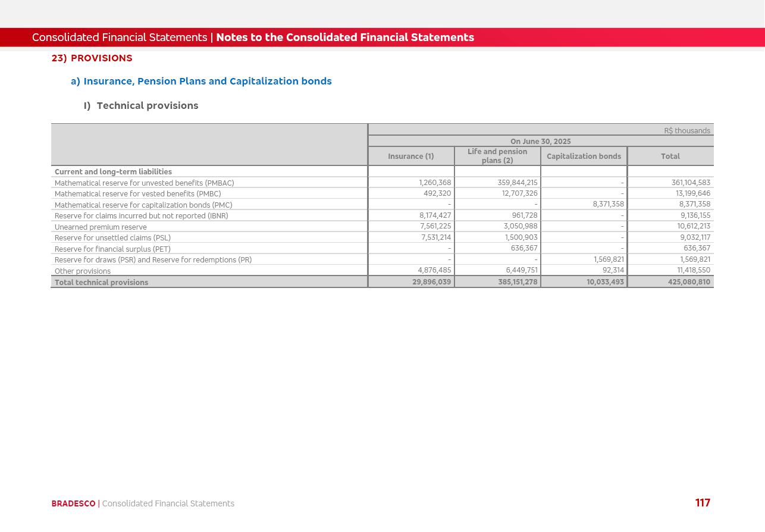Click the 'Other provisions' row label
This screenshot has width=765, height=532.
point(83,271)
